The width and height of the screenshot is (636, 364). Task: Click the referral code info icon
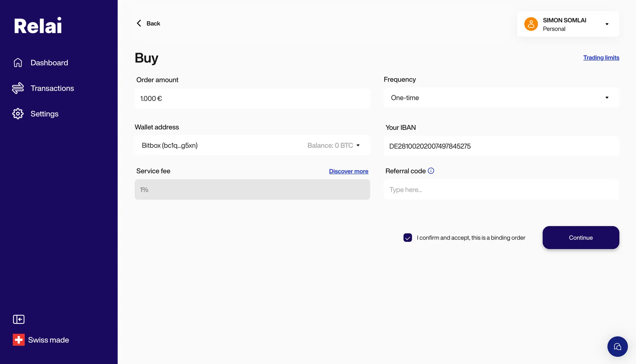[x=431, y=171]
